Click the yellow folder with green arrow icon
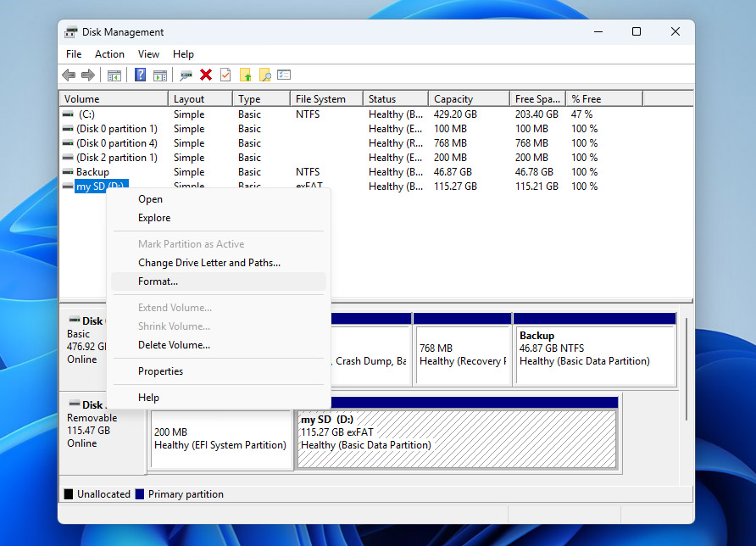The height and width of the screenshot is (546, 756). tap(246, 75)
